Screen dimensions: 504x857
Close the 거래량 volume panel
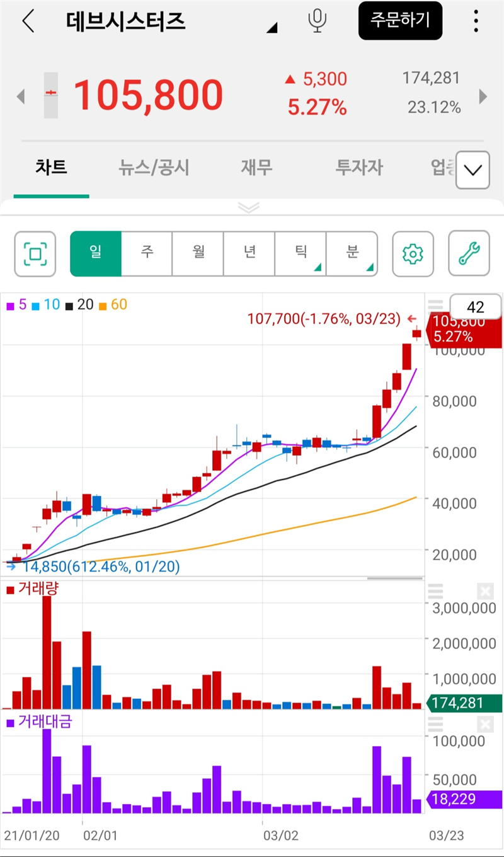[x=485, y=591]
